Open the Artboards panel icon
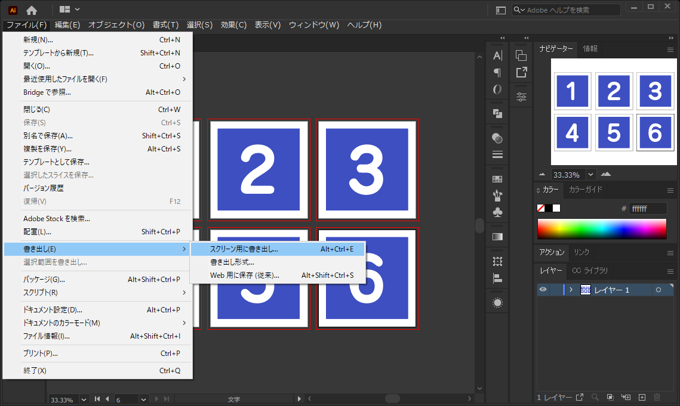 point(497,262)
